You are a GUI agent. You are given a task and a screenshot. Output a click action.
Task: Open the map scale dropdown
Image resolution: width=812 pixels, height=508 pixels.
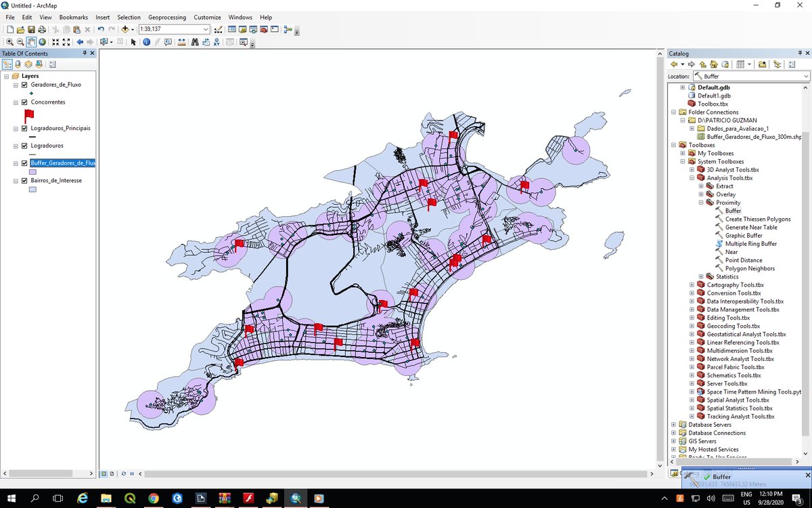pos(206,29)
